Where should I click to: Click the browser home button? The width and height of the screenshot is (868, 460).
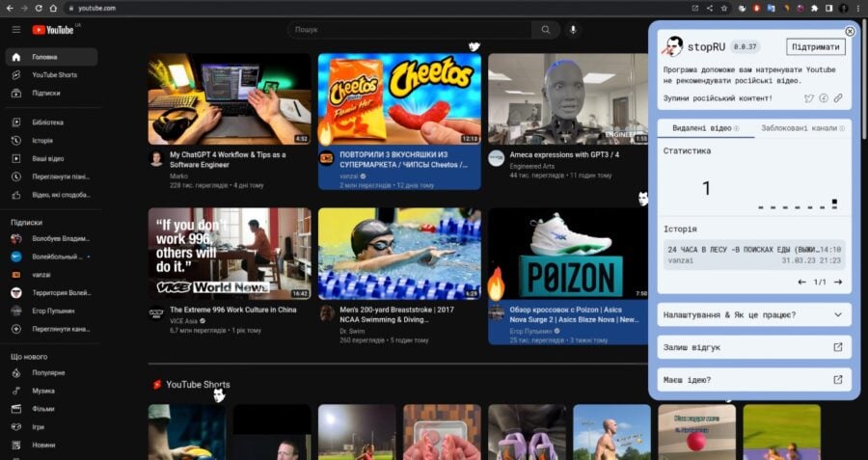tap(53, 9)
